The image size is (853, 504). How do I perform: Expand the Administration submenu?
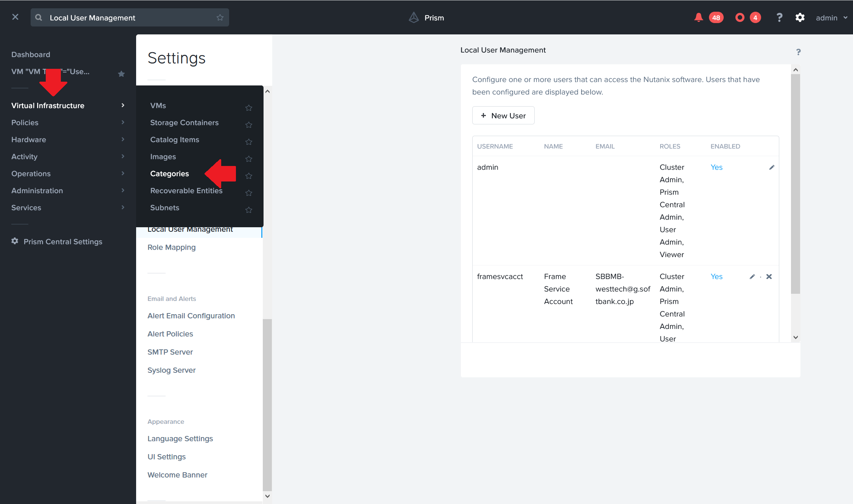123,190
